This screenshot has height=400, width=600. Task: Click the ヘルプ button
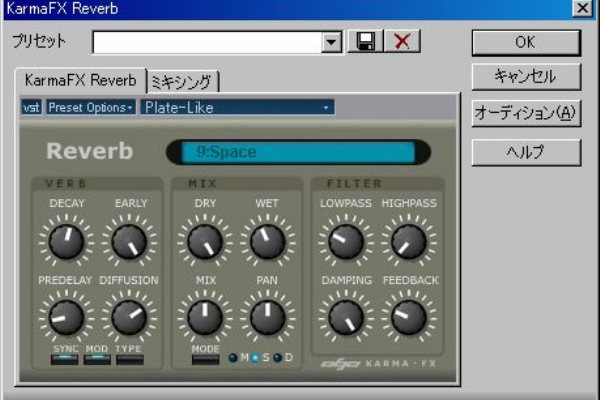[526, 152]
